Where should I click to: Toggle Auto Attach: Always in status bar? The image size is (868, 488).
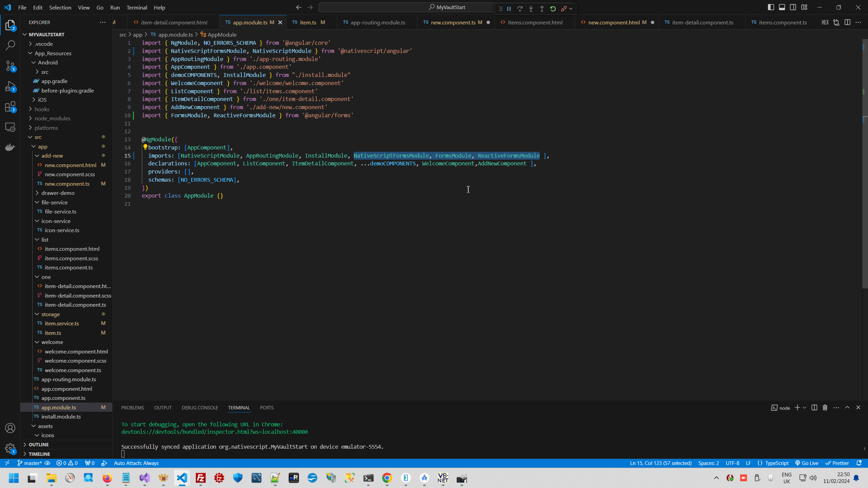136,463
